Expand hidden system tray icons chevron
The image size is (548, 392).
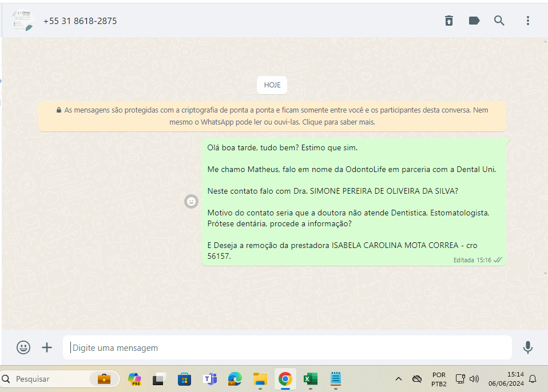(399, 379)
